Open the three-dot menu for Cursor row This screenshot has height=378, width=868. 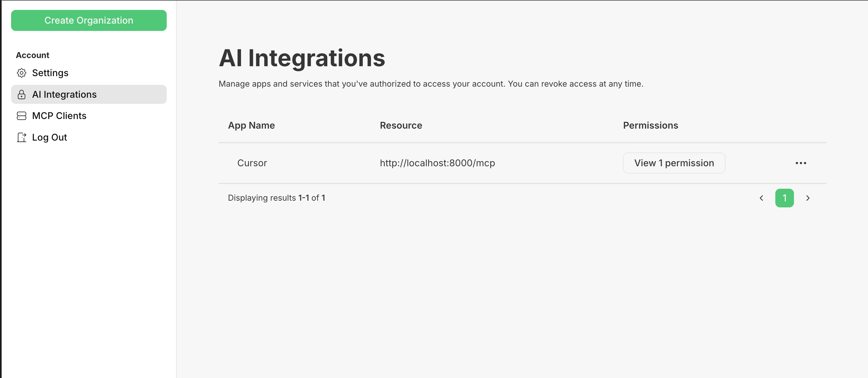[x=801, y=163]
